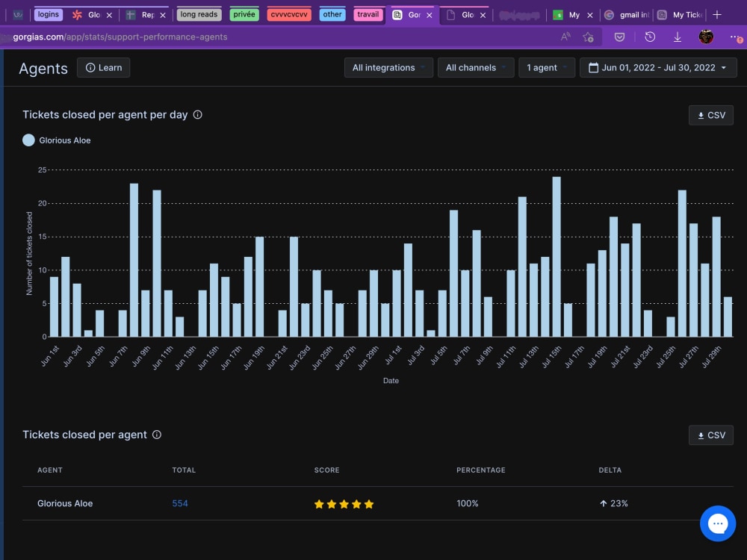Sort by TOTAL column header
This screenshot has height=560, width=747.
[184, 470]
